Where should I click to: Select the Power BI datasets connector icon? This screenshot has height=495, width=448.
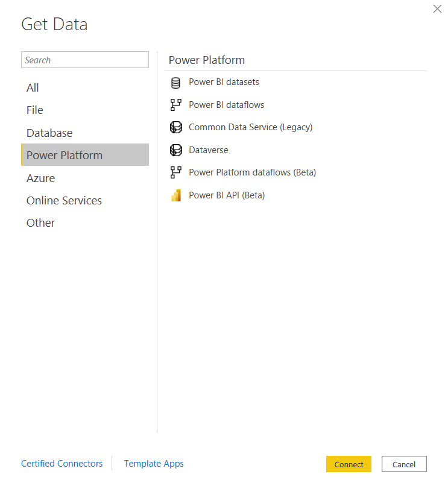[x=175, y=83]
